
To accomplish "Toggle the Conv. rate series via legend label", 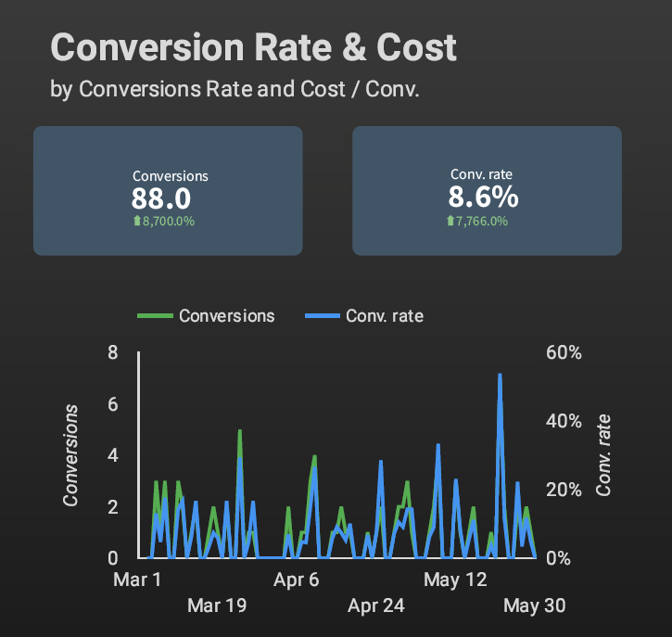I will [384, 316].
